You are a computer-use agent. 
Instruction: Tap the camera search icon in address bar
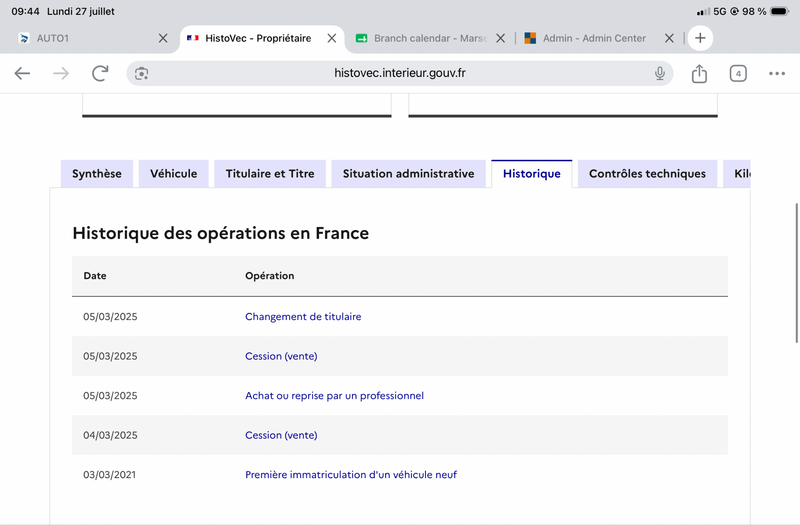click(x=141, y=73)
